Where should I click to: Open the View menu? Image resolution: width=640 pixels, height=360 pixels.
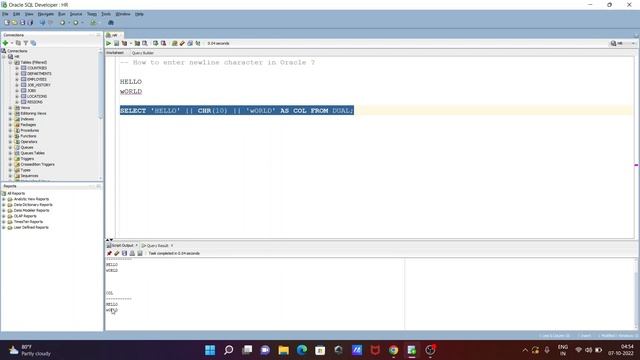pos(29,14)
